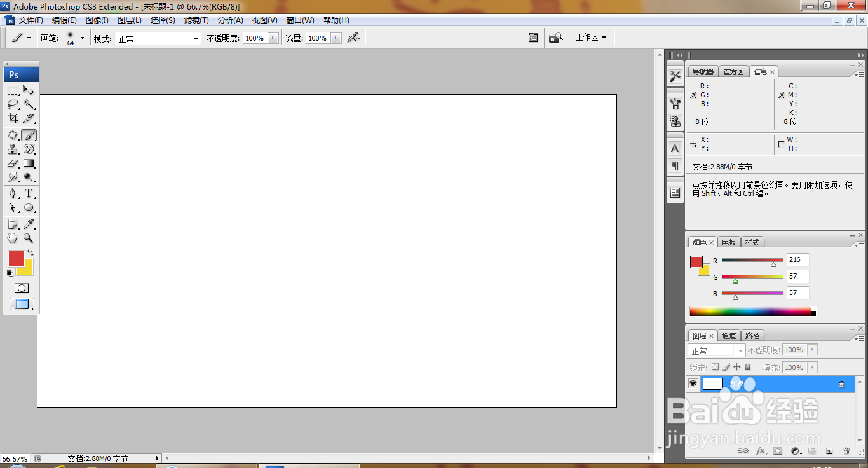The height and width of the screenshot is (468, 868).
Task: Select the Crop tool
Action: (13, 118)
